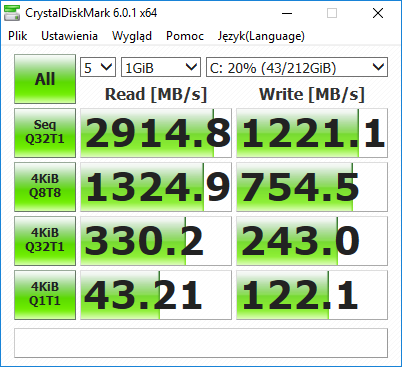Click the Write [MB/s] column header
The image size is (402, 367).
click(312, 94)
